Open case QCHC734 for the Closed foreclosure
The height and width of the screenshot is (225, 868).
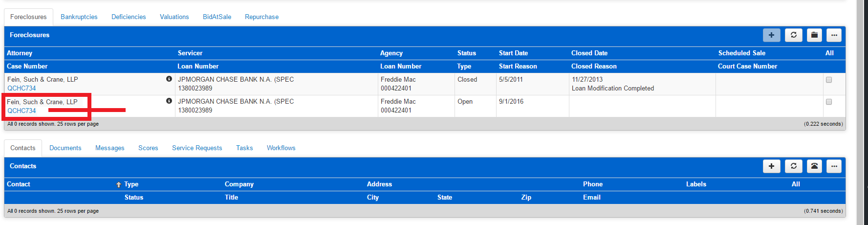(22, 88)
